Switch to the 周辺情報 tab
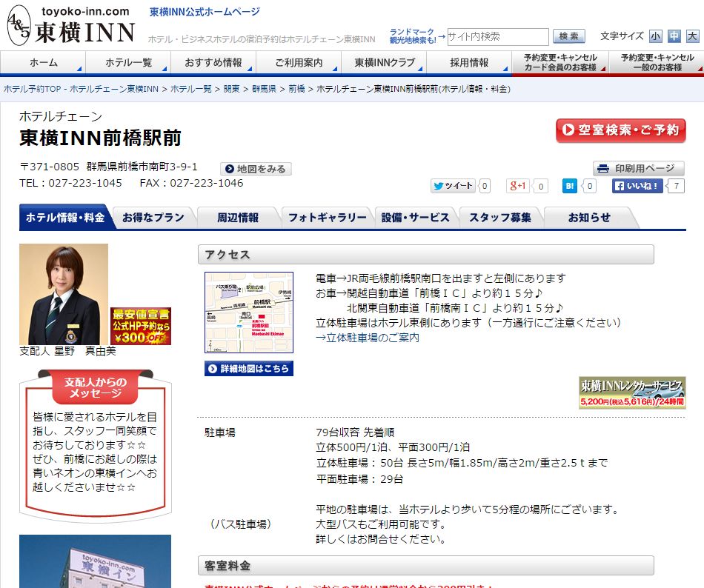Image resolution: width=704 pixels, height=588 pixels. tap(238, 218)
